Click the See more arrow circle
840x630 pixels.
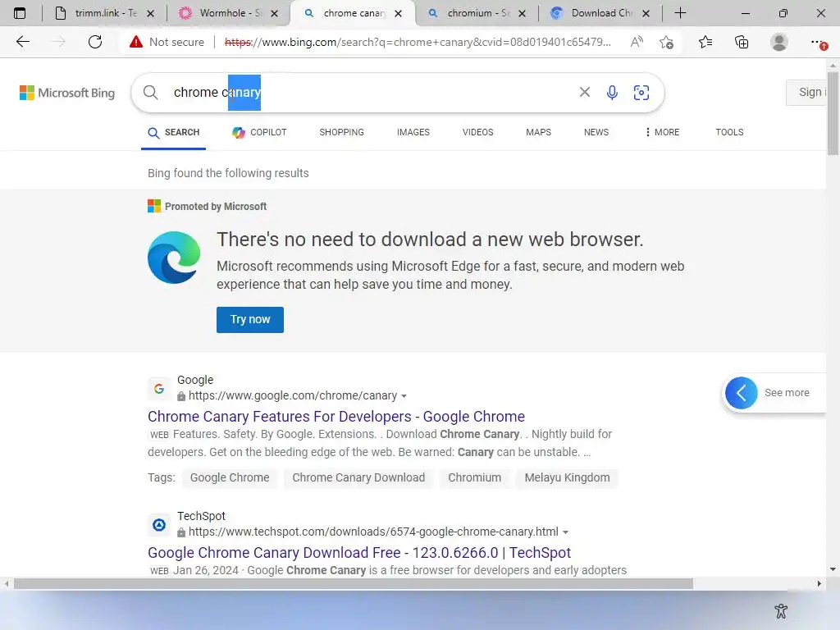(x=741, y=393)
